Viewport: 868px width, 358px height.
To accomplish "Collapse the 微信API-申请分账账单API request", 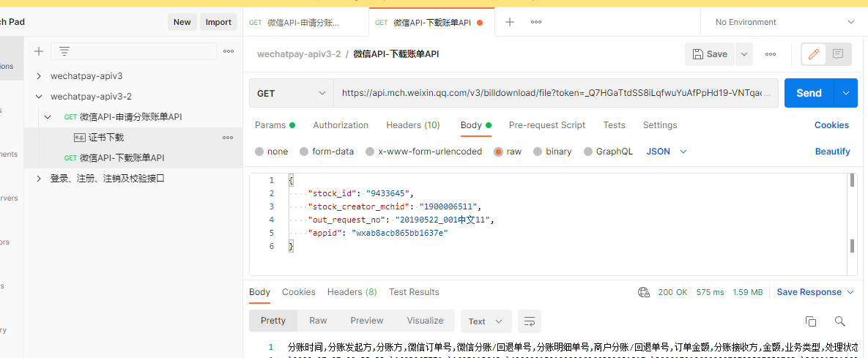I will click(48, 116).
